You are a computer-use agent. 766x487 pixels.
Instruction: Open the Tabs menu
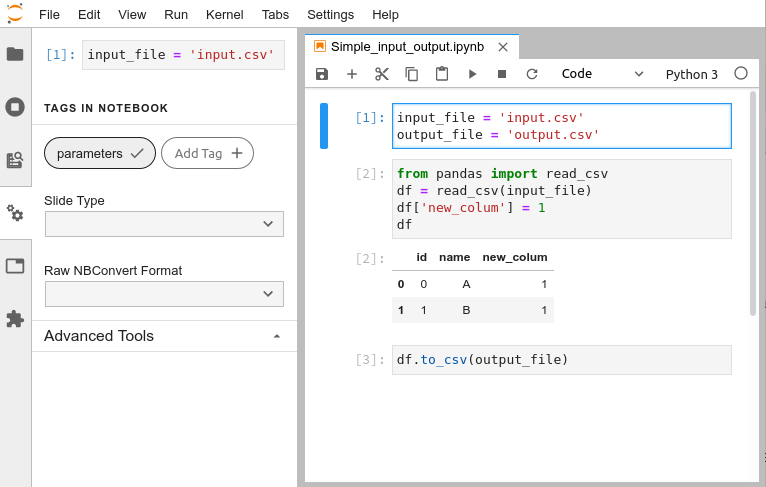coord(275,15)
